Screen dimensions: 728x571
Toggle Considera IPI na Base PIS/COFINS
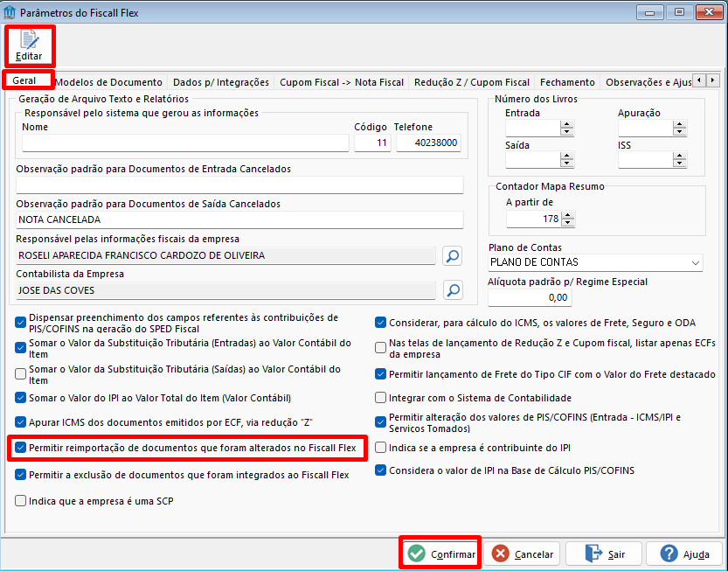pos(381,470)
